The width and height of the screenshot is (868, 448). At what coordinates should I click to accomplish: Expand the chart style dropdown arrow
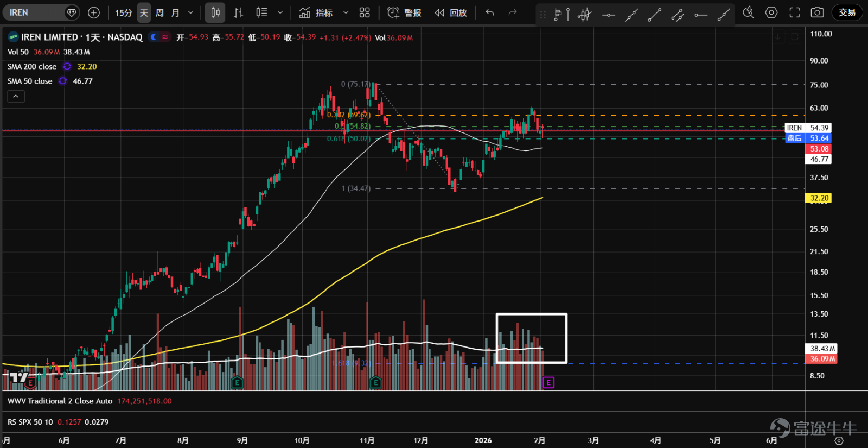point(280,12)
